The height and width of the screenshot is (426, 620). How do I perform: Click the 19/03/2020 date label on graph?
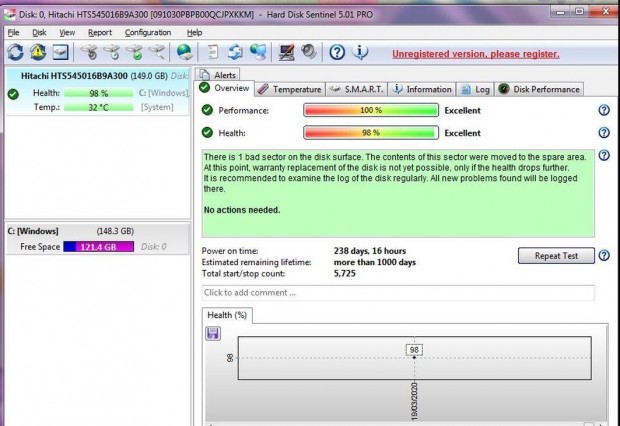(414, 401)
